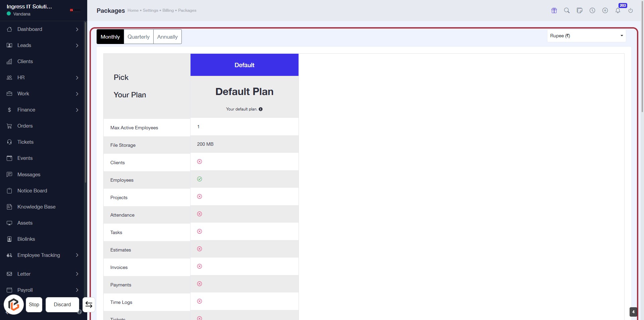This screenshot has width=644, height=320.
Task: Click the swap arrows icon beside Discard
Action: 89,305
